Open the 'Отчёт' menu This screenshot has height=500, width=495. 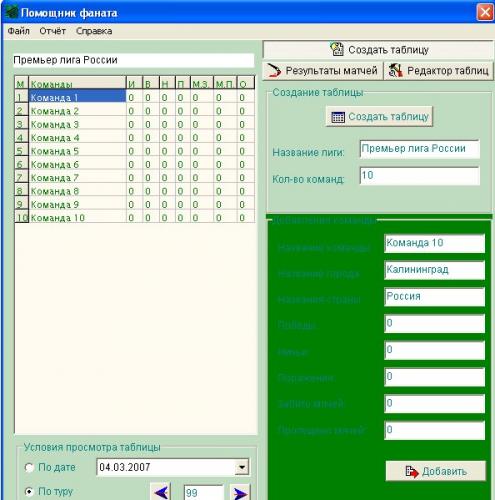tap(52, 31)
